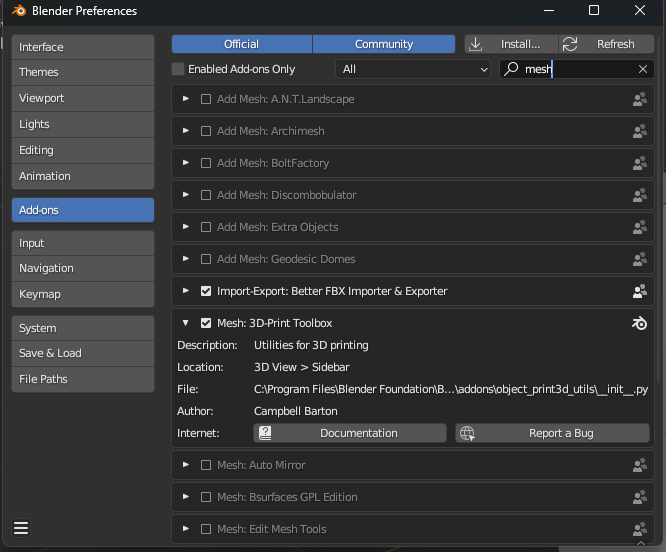The width and height of the screenshot is (666, 552).
Task: Go to Animation preferences
Action: (x=83, y=176)
